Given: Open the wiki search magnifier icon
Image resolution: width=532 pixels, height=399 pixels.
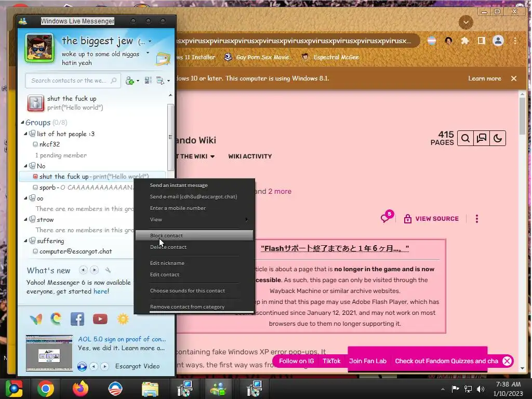Looking at the screenshot, I should point(465,138).
